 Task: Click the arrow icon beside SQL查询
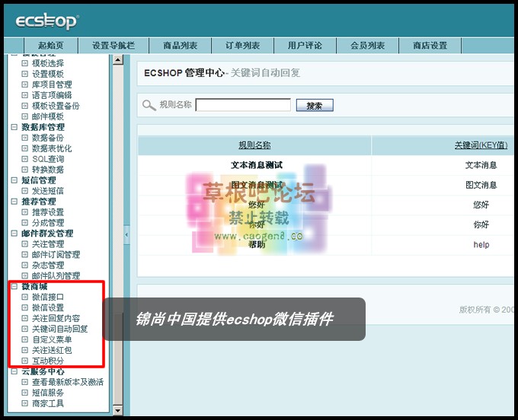[x=25, y=159]
